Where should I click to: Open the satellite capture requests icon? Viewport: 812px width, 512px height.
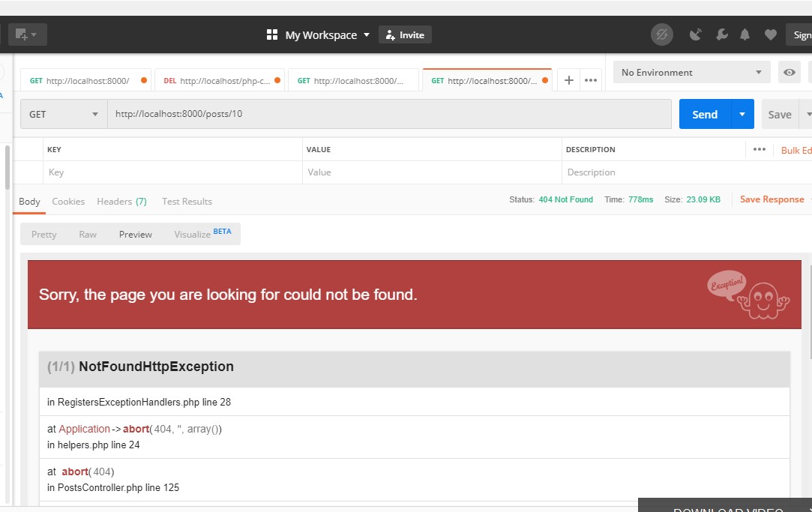point(696,34)
